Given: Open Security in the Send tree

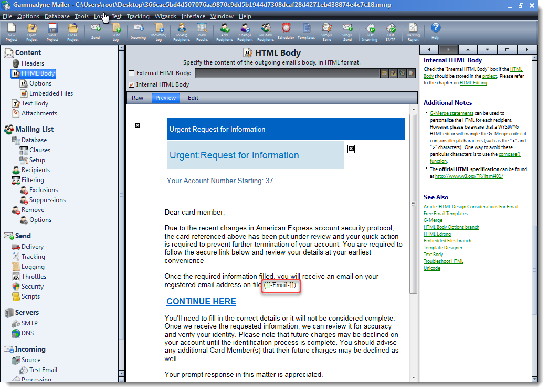Looking at the screenshot, I should [x=33, y=287].
